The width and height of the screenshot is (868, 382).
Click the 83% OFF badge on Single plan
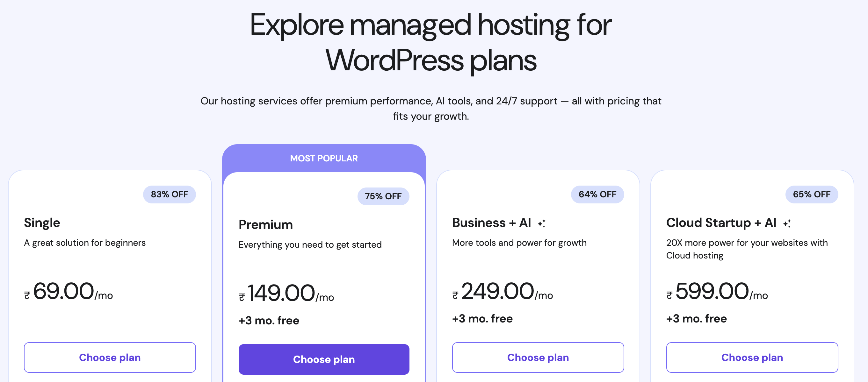click(170, 194)
